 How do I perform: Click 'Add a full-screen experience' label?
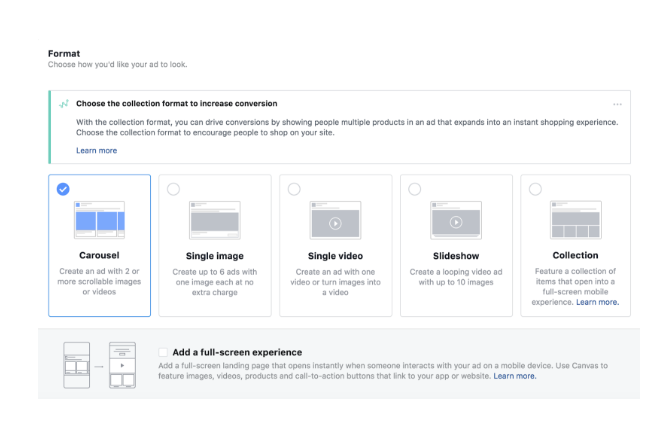(x=237, y=352)
